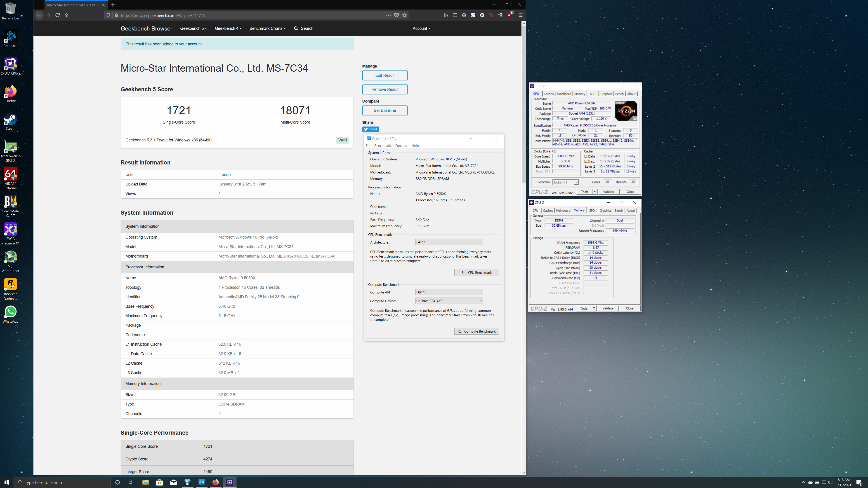Click the Windows taskbar search box
The width and height of the screenshot is (868, 488).
[x=62, y=482]
